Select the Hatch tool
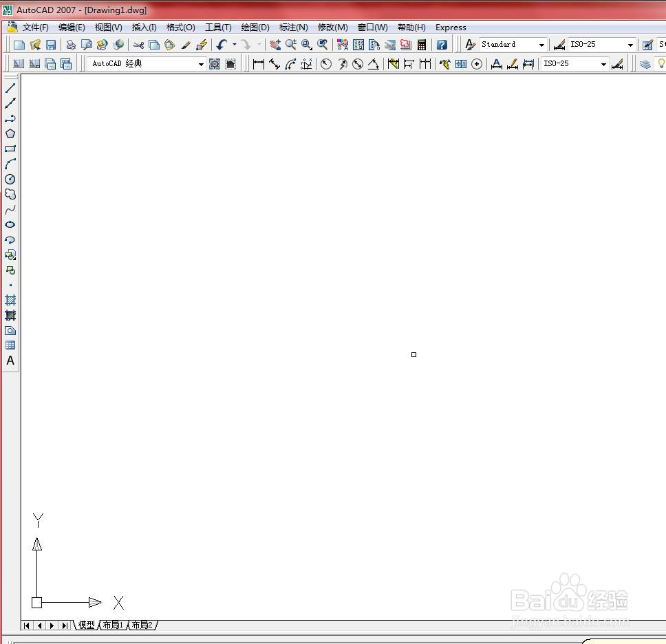Image resolution: width=666 pixels, height=644 pixels. point(10,301)
